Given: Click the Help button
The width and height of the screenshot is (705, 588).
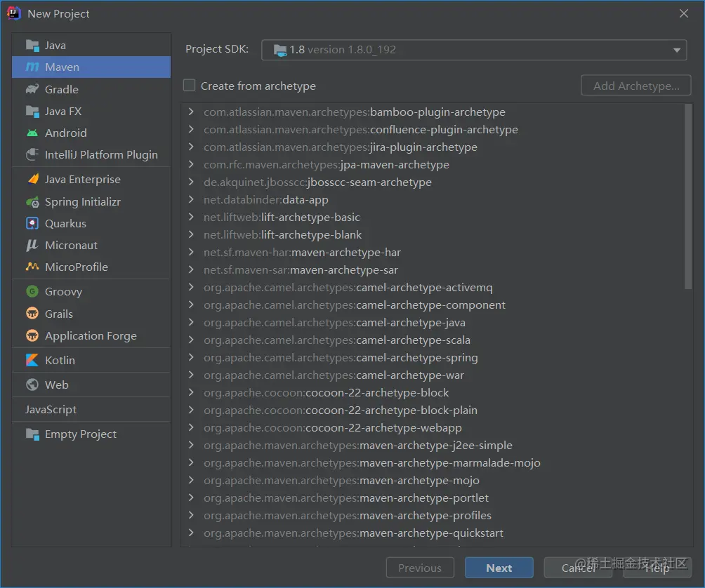Looking at the screenshot, I should coord(657,568).
